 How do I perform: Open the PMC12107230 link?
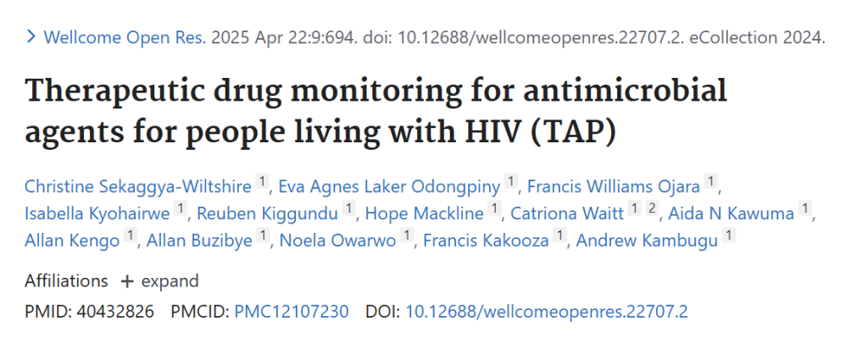tap(292, 312)
